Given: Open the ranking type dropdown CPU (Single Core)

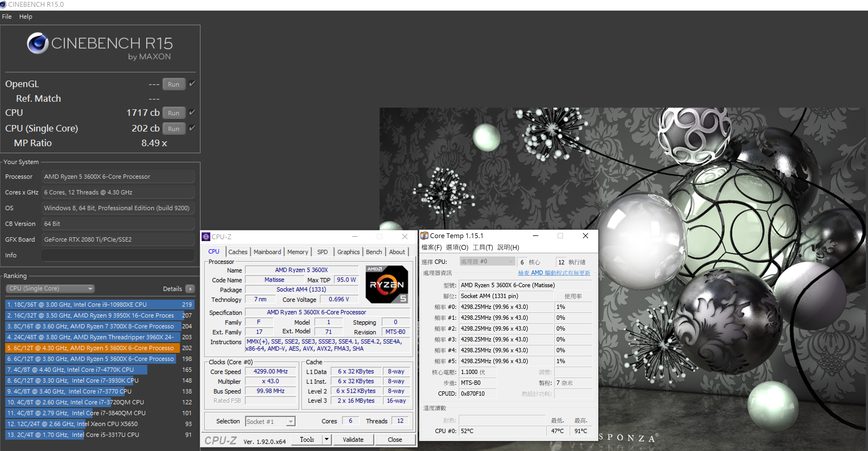Looking at the screenshot, I should [50, 288].
